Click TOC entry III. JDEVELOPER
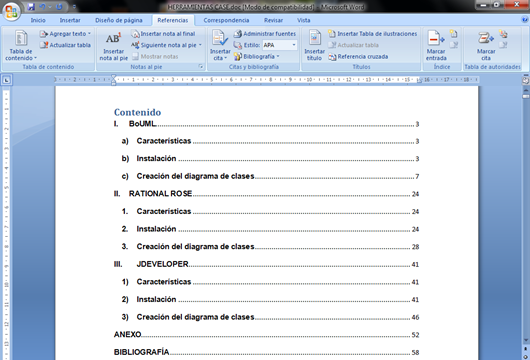530x360 pixels. pos(266,264)
